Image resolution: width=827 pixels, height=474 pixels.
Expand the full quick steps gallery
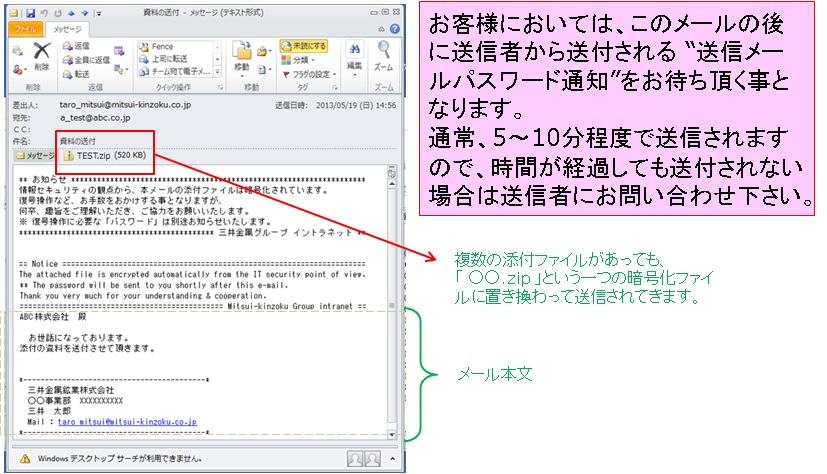point(217,72)
